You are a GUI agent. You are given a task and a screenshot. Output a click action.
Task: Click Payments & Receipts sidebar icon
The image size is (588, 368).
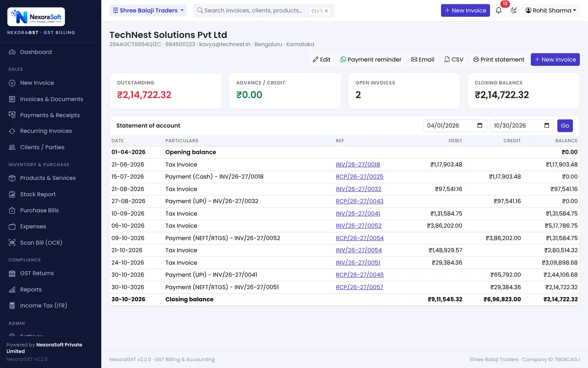point(12,115)
